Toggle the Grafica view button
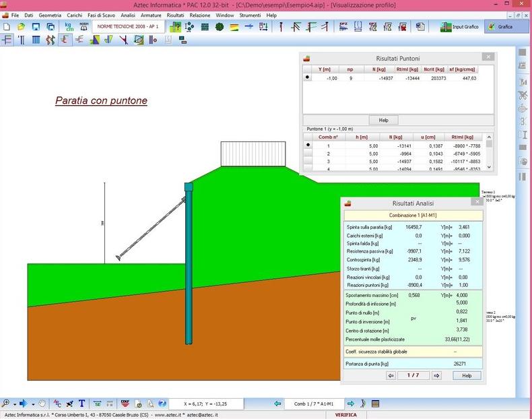The image size is (532, 419). 500,27
